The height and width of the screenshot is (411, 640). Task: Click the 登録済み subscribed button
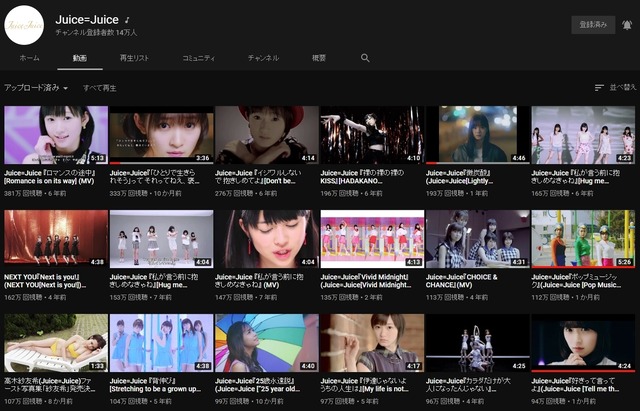pyautogui.click(x=593, y=25)
